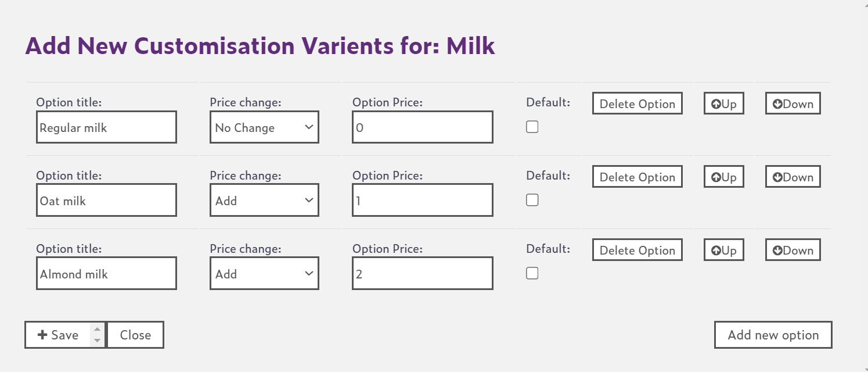Move Oat milk option up
The width and height of the screenshot is (868, 372).
click(x=723, y=177)
